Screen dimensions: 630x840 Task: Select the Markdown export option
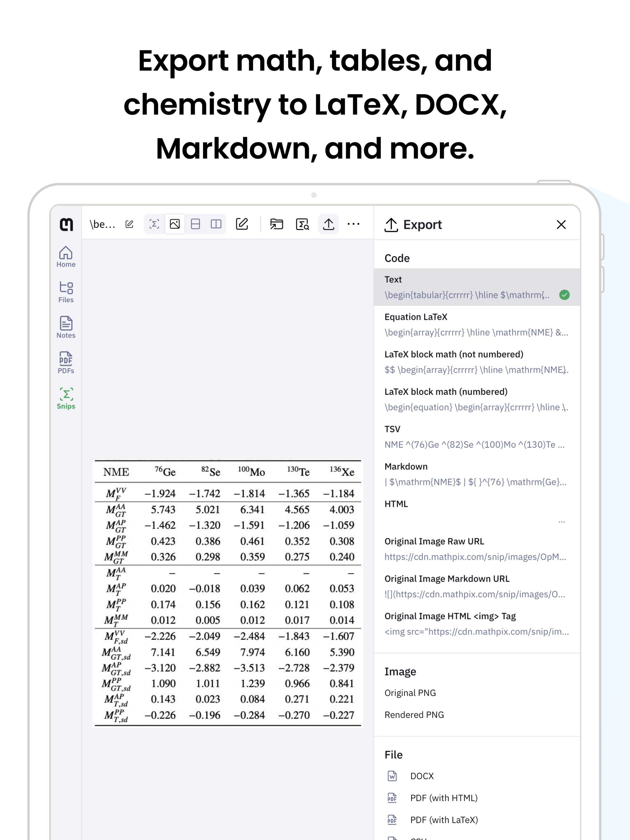click(x=476, y=474)
